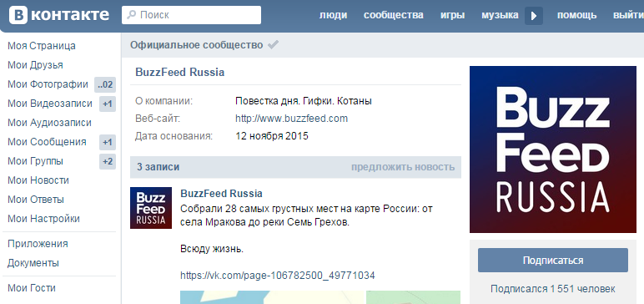Click the search magnifier icon
The image size is (644, 304).
click(x=132, y=15)
